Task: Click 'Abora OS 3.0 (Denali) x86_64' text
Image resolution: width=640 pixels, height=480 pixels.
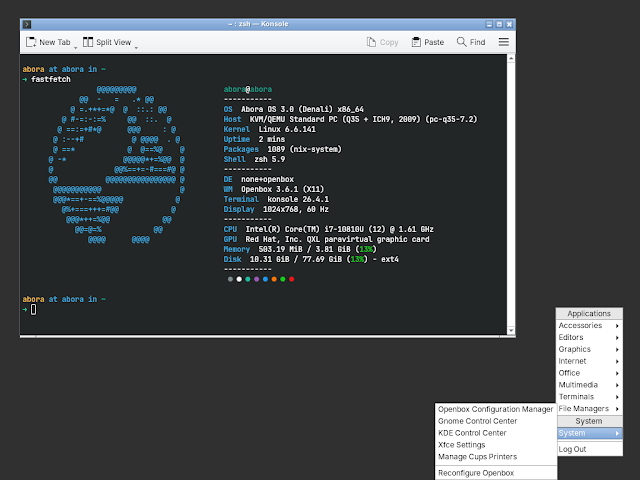Action: [302, 109]
